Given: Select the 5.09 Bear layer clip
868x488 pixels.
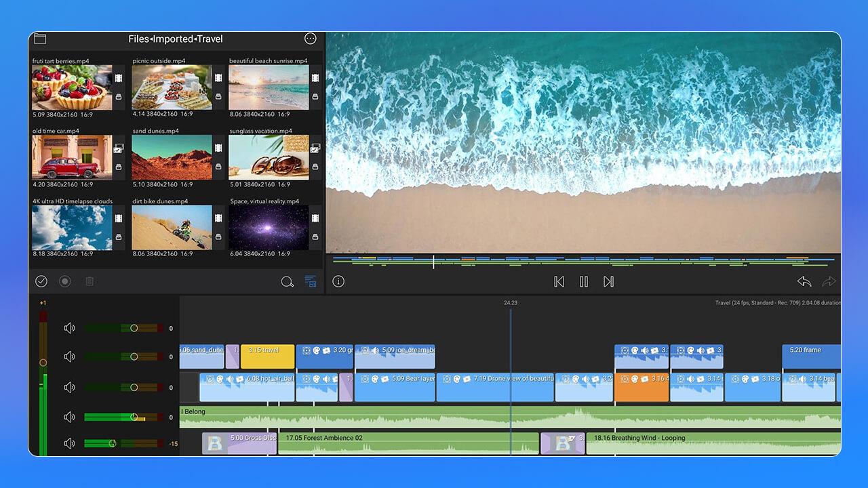Looking at the screenshot, I should pyautogui.click(x=395, y=387).
